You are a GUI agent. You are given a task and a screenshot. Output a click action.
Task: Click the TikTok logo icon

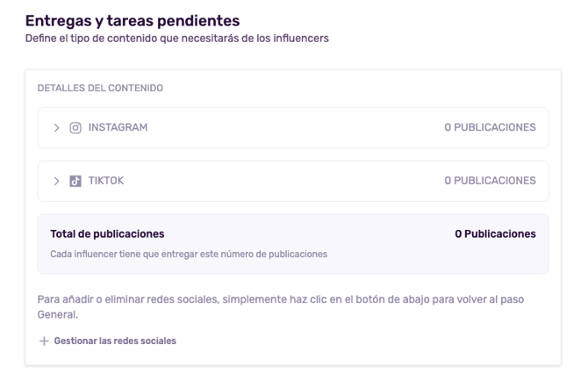75,181
